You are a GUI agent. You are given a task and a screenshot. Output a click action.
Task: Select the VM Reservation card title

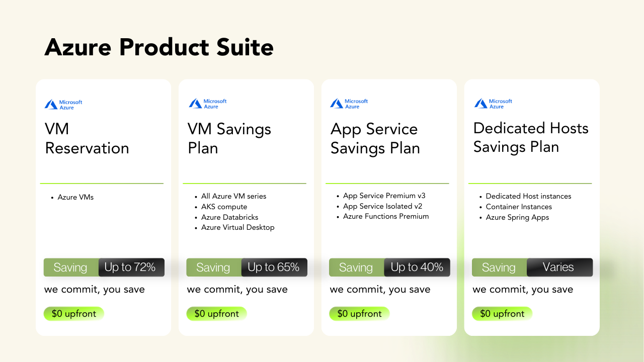(x=87, y=138)
